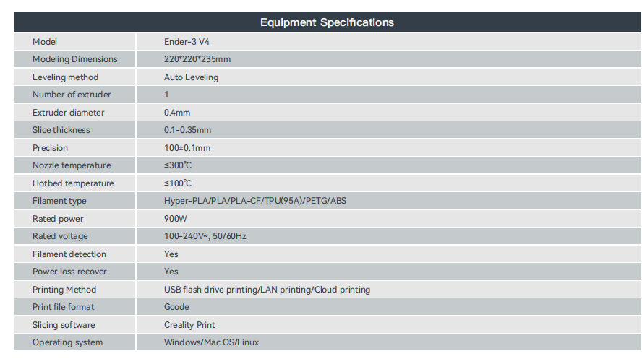Image resolution: width=642 pixels, height=364 pixels.
Task: Select the Auto Leveling value cell
Action: point(191,77)
